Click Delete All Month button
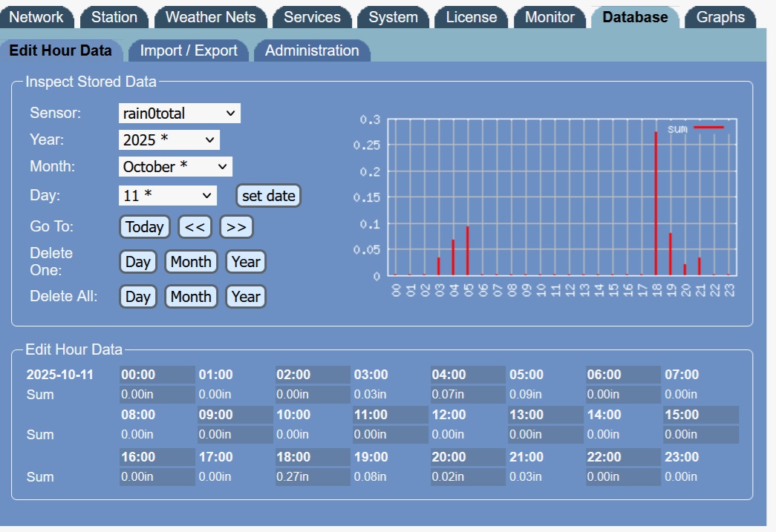The width and height of the screenshot is (776, 532). point(191,297)
